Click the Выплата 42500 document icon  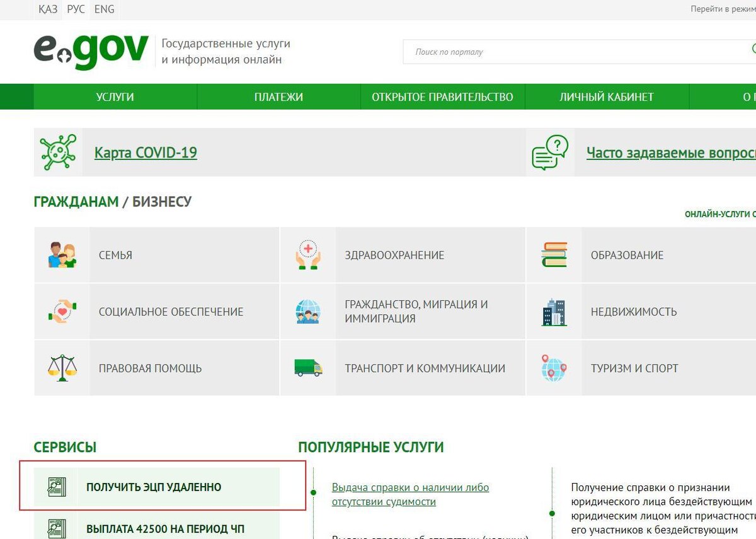pos(57,528)
